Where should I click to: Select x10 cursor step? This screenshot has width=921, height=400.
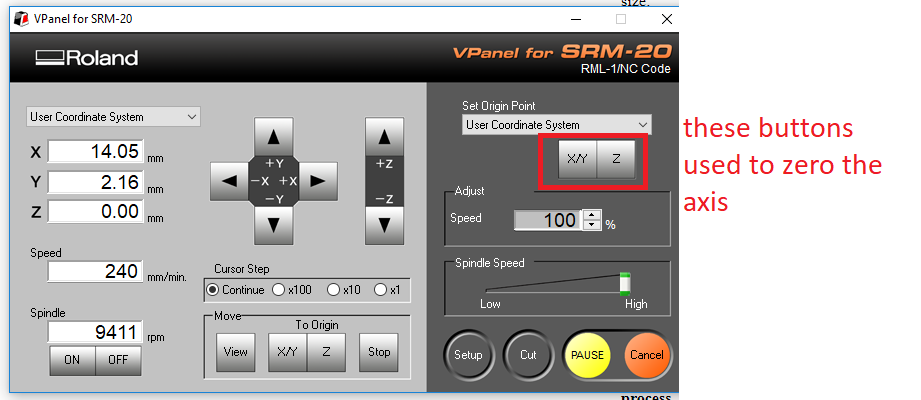tap(333, 290)
